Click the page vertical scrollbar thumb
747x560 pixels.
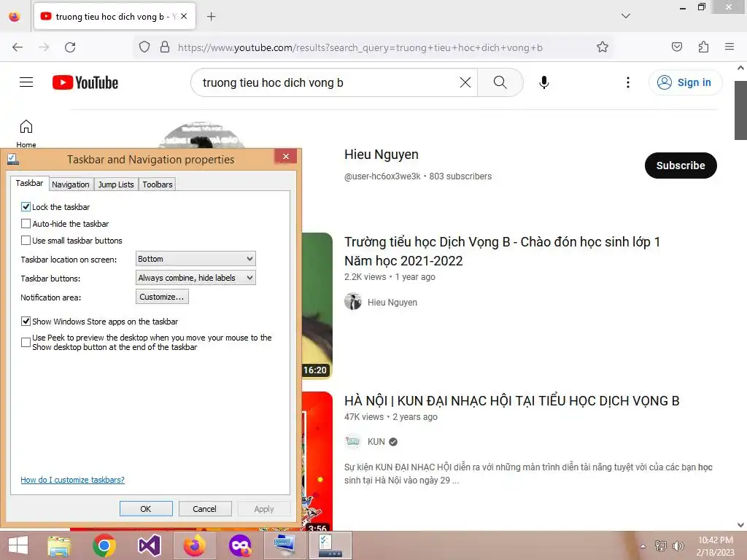[x=740, y=111]
